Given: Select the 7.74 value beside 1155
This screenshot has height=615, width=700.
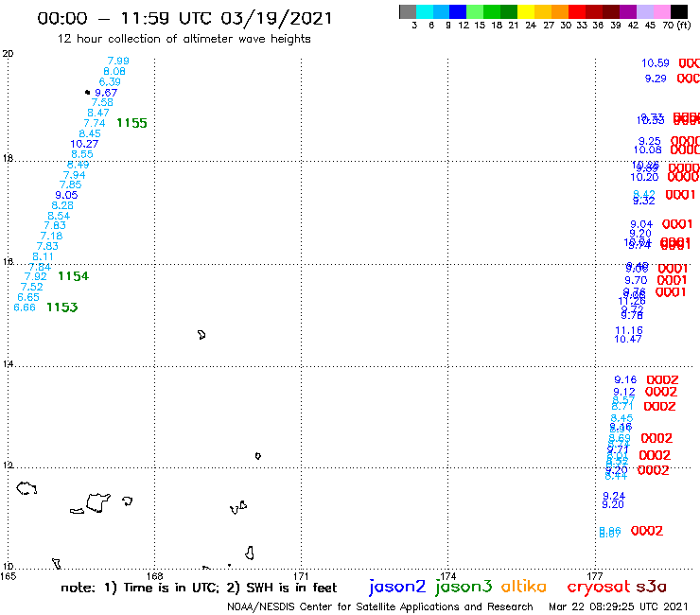Looking at the screenshot, I should click(x=95, y=123).
